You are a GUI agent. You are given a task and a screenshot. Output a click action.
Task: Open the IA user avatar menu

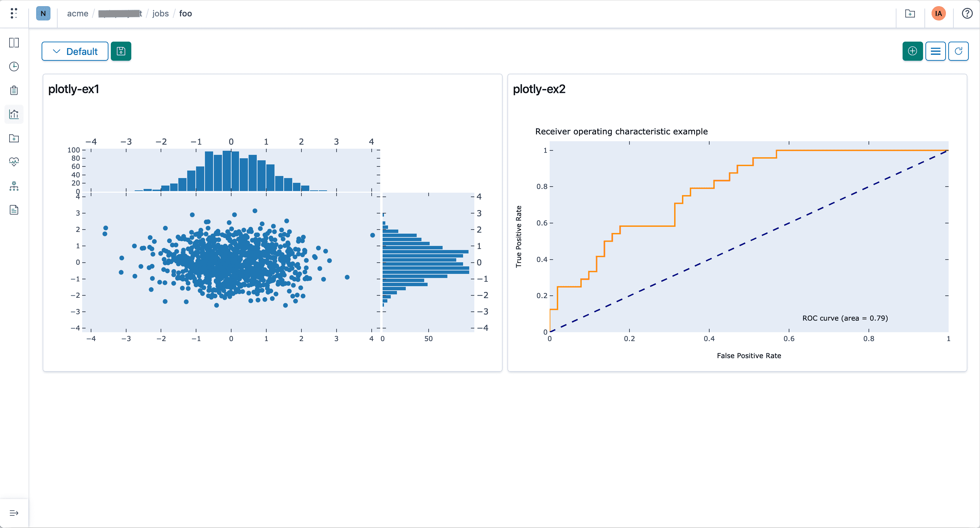(938, 13)
